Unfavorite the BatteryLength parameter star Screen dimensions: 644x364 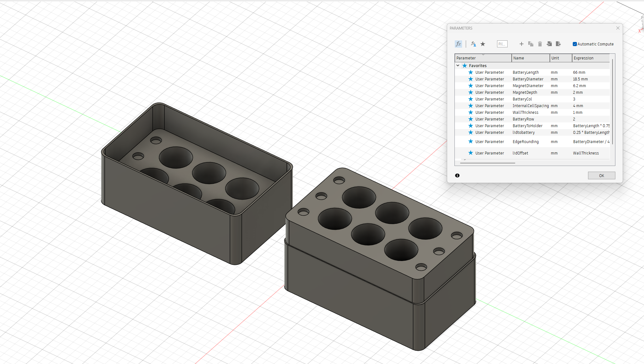471,72
